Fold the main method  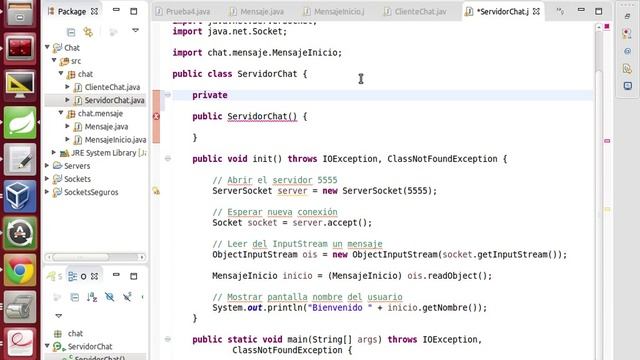(x=168, y=339)
